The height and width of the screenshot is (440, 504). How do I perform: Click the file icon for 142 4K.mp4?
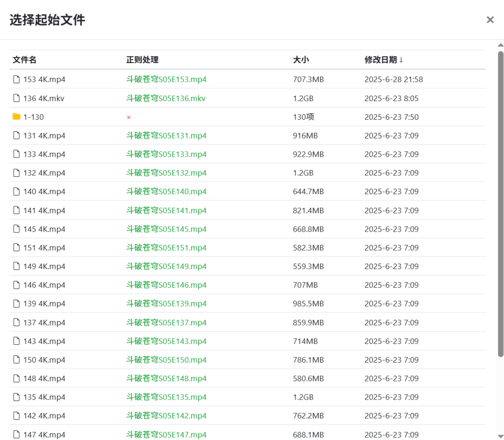click(16, 416)
